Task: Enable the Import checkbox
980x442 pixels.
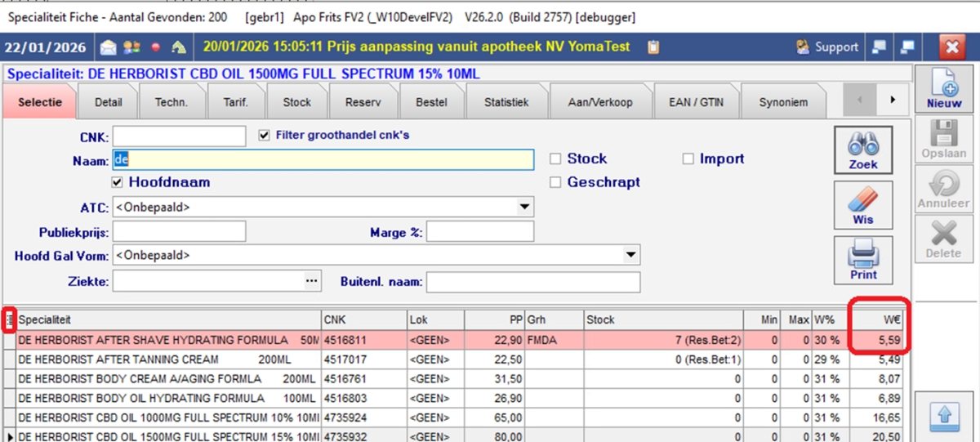Action: pyautogui.click(x=688, y=158)
